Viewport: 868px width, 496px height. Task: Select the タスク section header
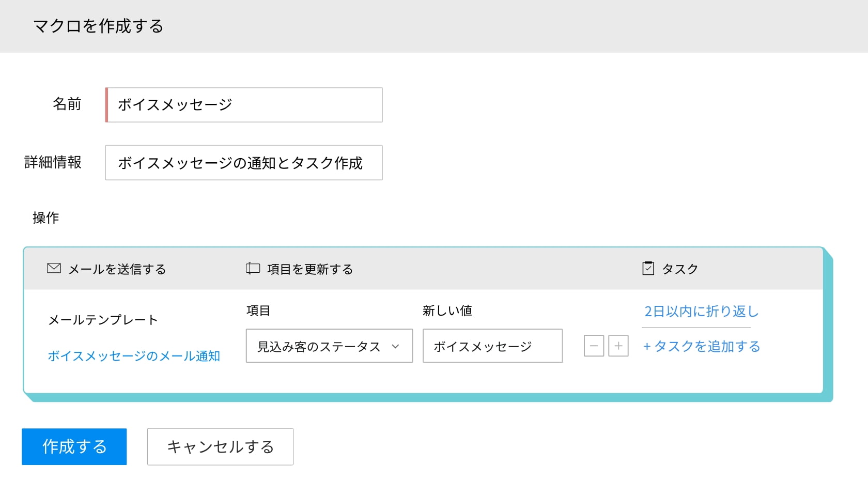(679, 269)
